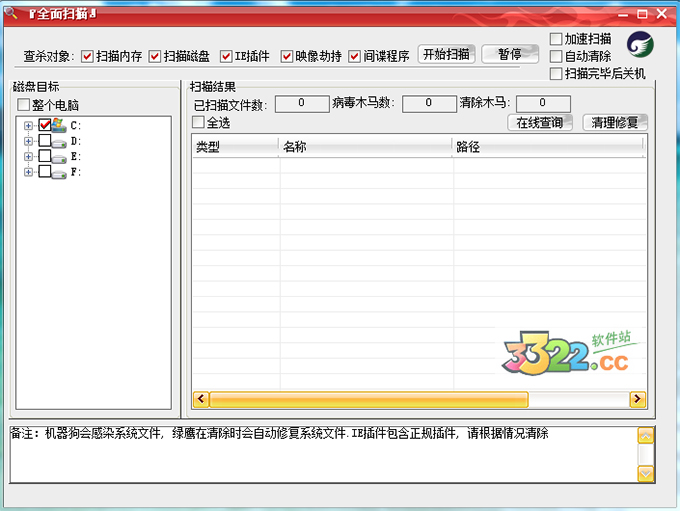Maximize the 全面扫描 window

click(642, 14)
